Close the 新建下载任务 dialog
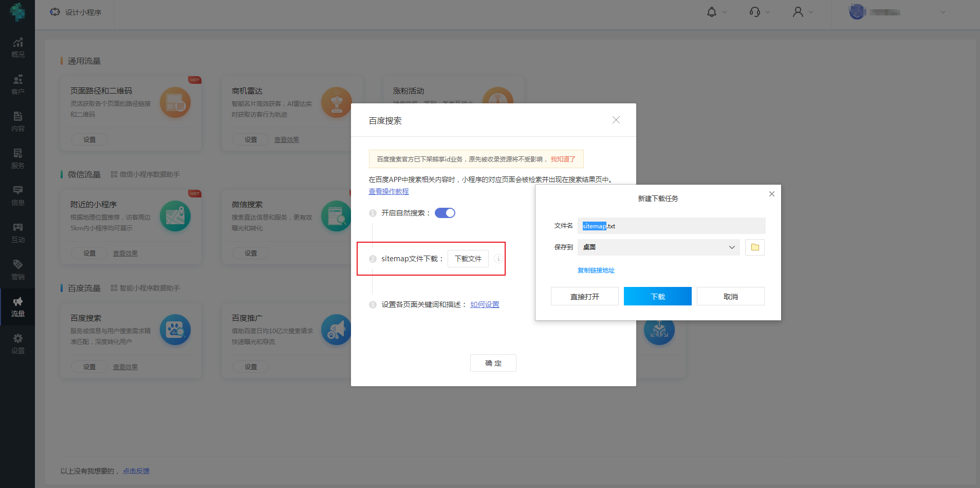This screenshot has width=980, height=488. point(771,194)
